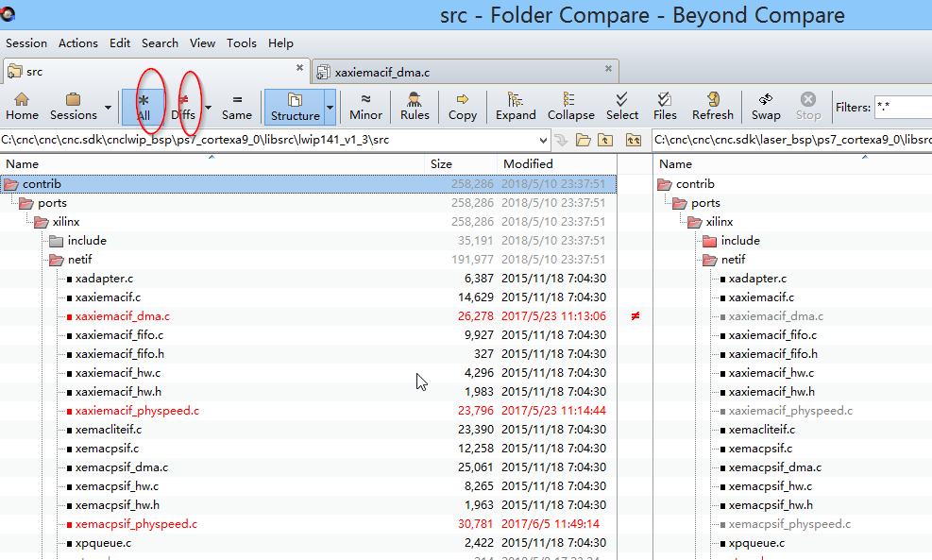Select xaxiemacif_physpeed.c in left pane
Screen dimensions: 932x560
click(x=137, y=411)
